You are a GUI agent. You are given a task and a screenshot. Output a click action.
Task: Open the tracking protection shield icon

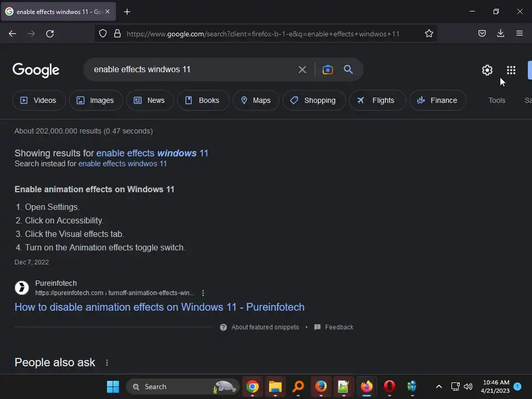103,34
